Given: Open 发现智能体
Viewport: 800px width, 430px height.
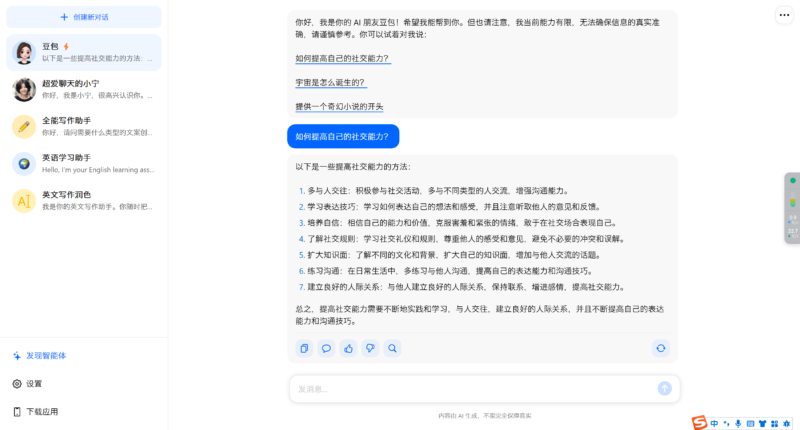Looking at the screenshot, I should [40, 356].
